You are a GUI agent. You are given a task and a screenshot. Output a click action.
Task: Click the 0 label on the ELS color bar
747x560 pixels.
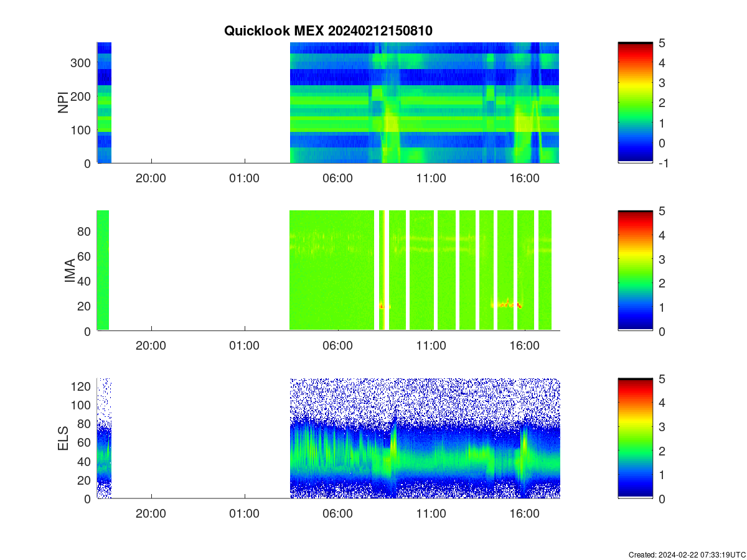pos(662,499)
